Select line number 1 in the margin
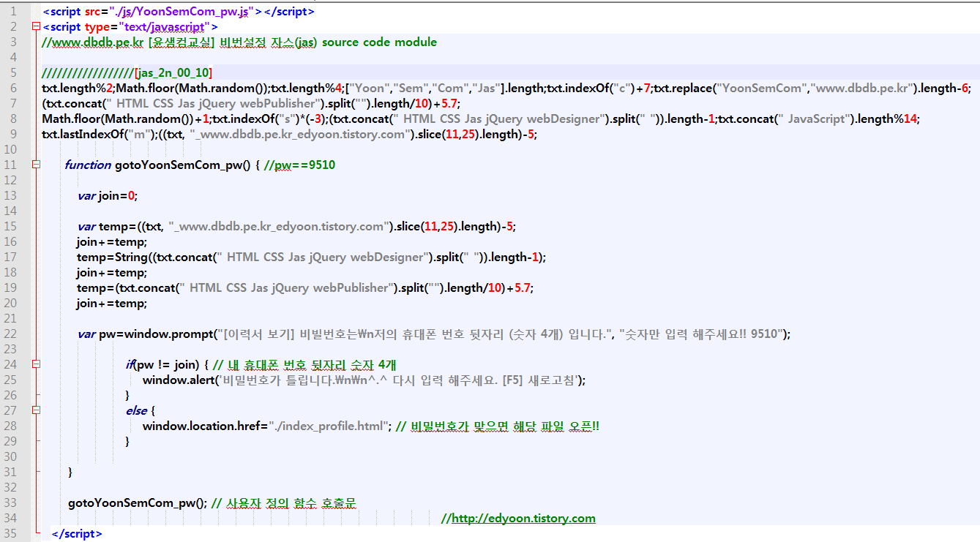 click(x=13, y=12)
